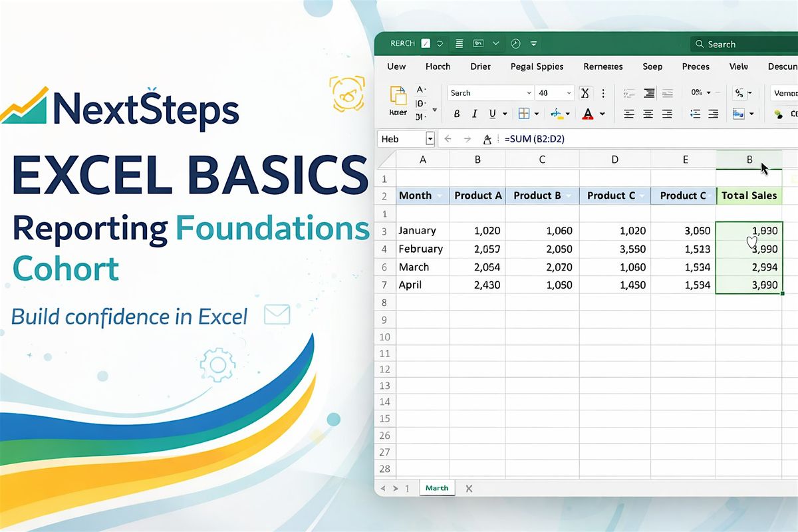Image resolution: width=798 pixels, height=532 pixels.
Task: Expand the font size 40 dropdown
Action: (x=569, y=93)
